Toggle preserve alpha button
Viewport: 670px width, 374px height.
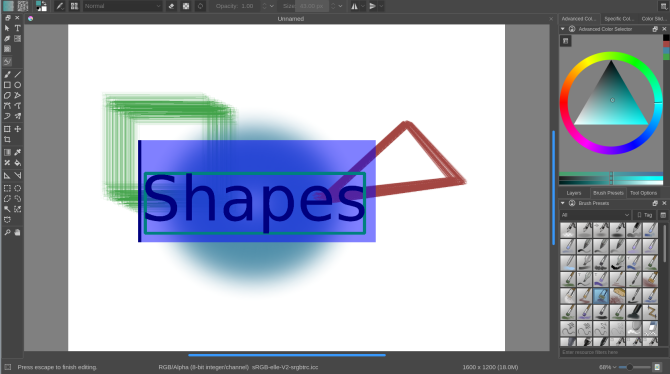186,6
